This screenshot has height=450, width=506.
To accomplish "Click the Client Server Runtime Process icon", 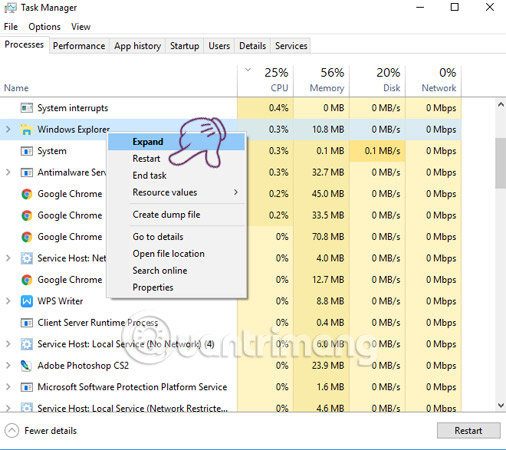I will tap(27, 323).
